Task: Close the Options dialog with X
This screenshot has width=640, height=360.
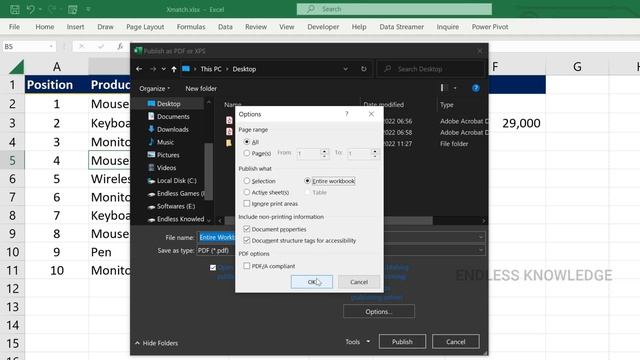Action: point(371,114)
